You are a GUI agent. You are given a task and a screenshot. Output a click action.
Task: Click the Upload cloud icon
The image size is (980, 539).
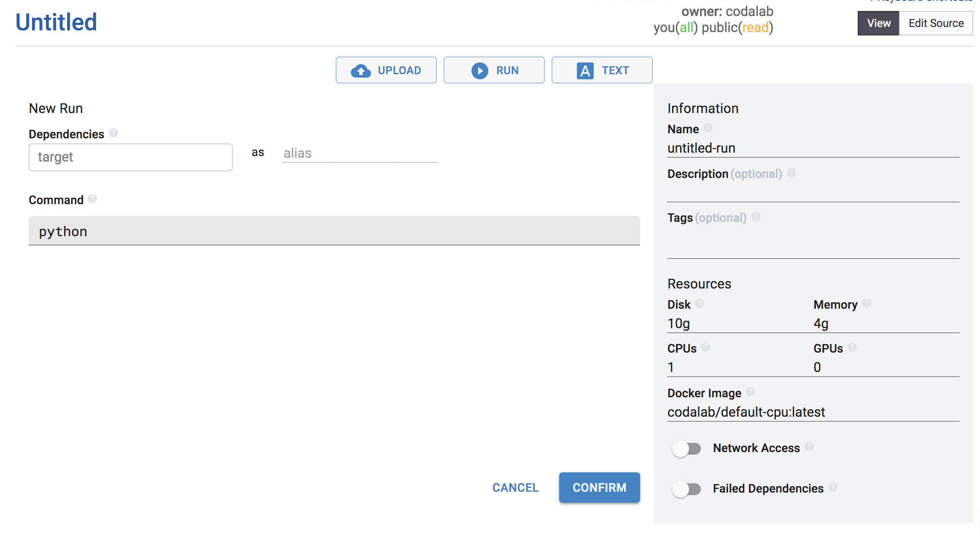point(360,70)
